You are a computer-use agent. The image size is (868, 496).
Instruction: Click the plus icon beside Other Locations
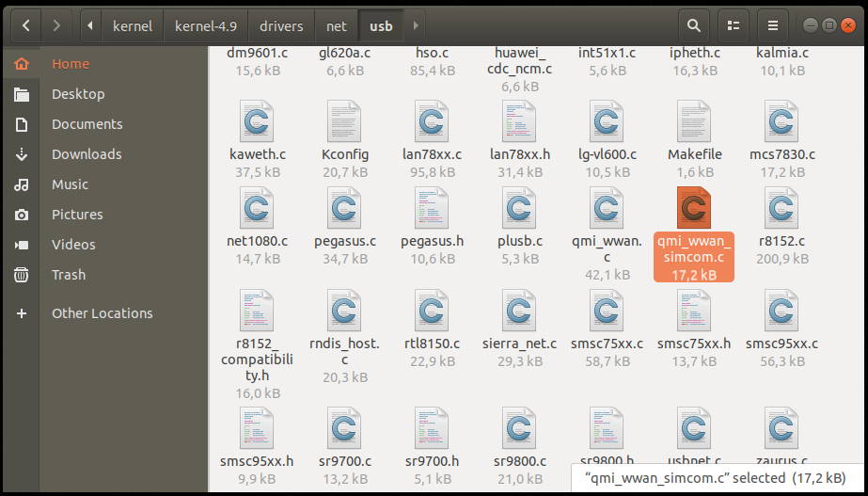[22, 313]
